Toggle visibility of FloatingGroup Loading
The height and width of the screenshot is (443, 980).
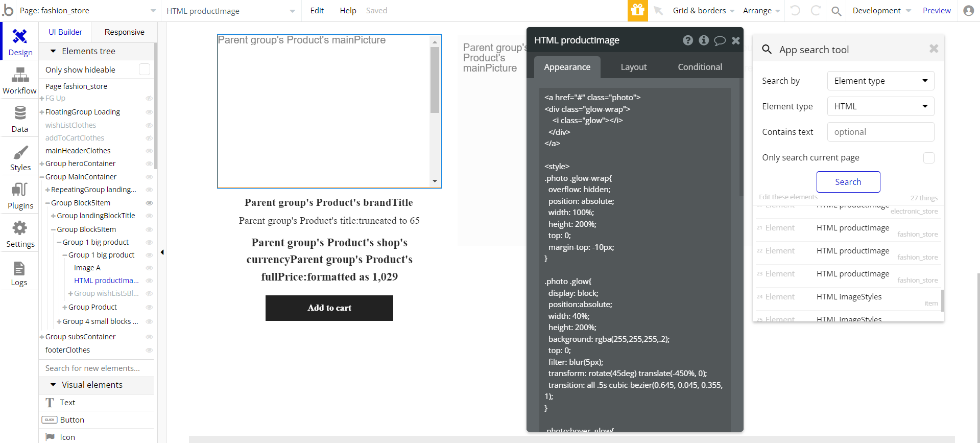point(149,112)
